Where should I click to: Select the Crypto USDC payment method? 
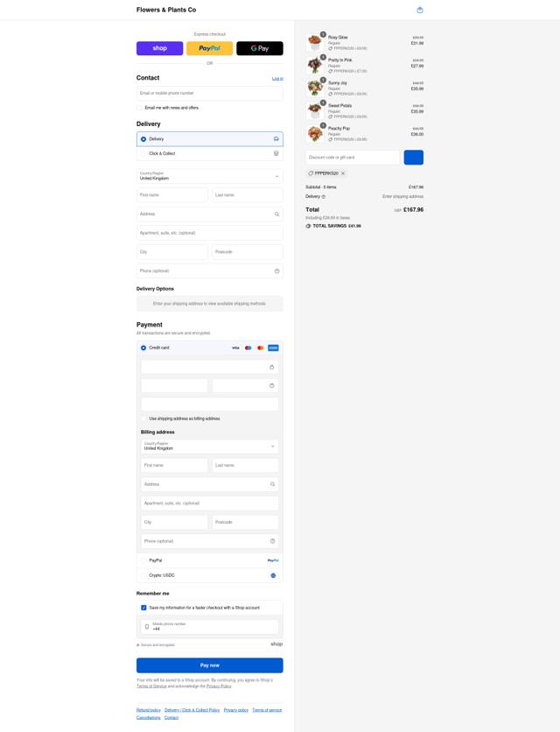pos(209,575)
